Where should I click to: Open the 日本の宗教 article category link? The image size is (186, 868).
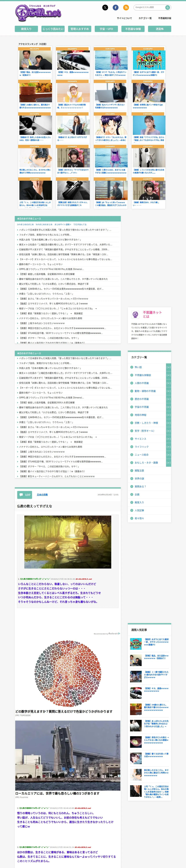click(x=42, y=495)
